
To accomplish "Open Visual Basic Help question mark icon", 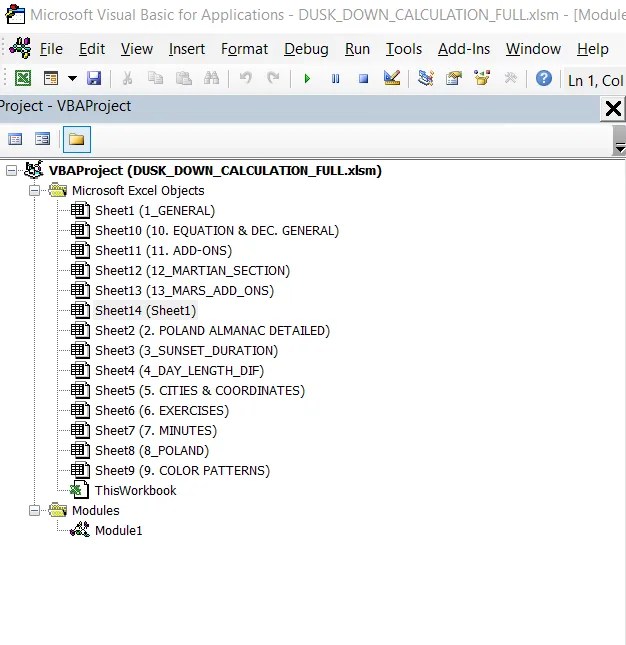I will [544, 78].
